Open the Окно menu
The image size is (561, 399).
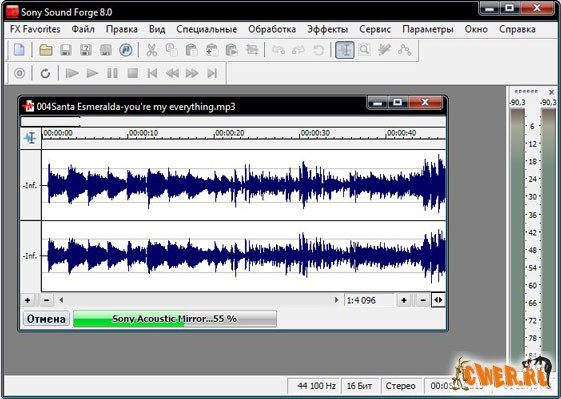(476, 29)
